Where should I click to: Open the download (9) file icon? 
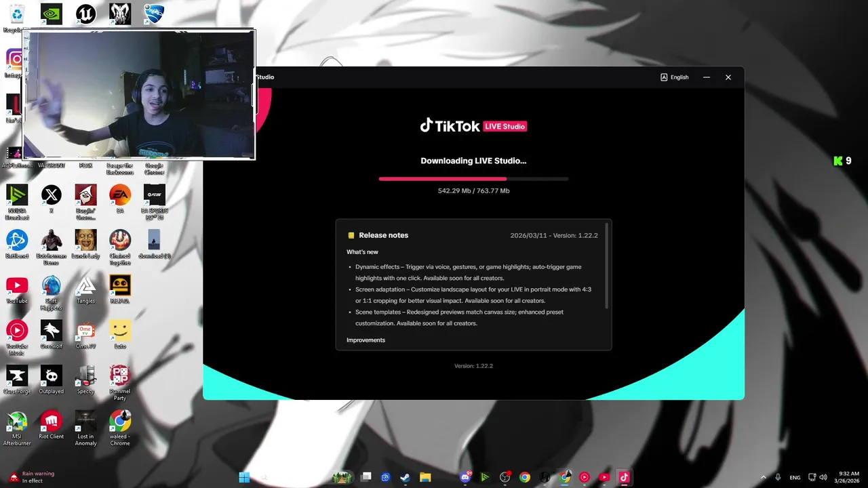pyautogui.click(x=154, y=245)
